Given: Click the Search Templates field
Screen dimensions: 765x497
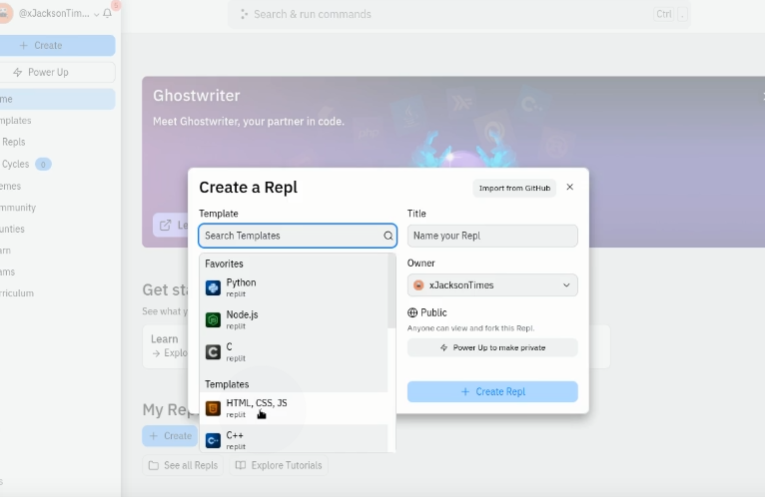Looking at the screenshot, I should (298, 236).
